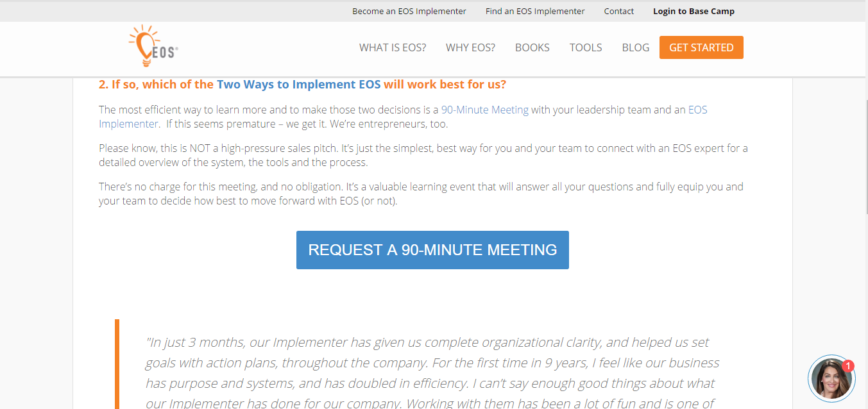868x409 pixels.
Task: Open the WHY EOS? menu
Action: click(470, 47)
